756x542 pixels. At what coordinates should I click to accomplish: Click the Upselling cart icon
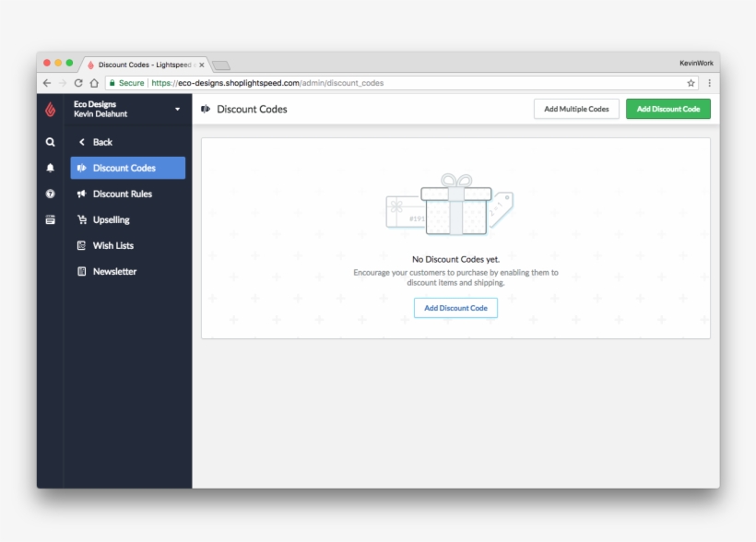(82, 219)
